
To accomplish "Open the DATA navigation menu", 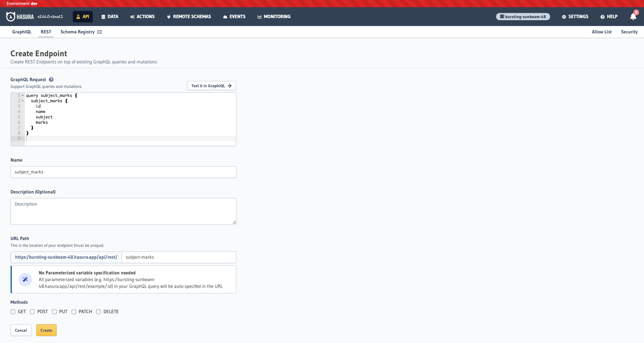I will tap(110, 17).
